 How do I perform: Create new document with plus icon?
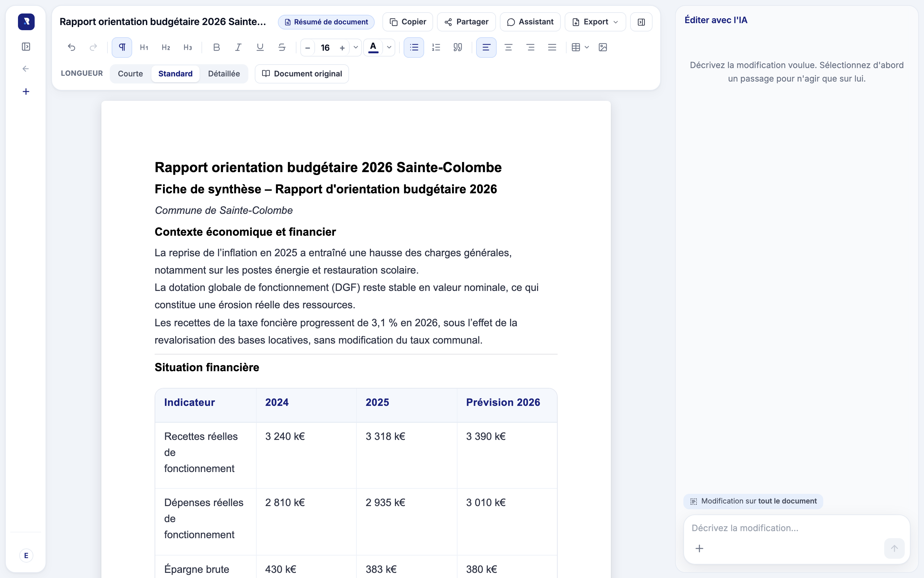[x=26, y=92]
